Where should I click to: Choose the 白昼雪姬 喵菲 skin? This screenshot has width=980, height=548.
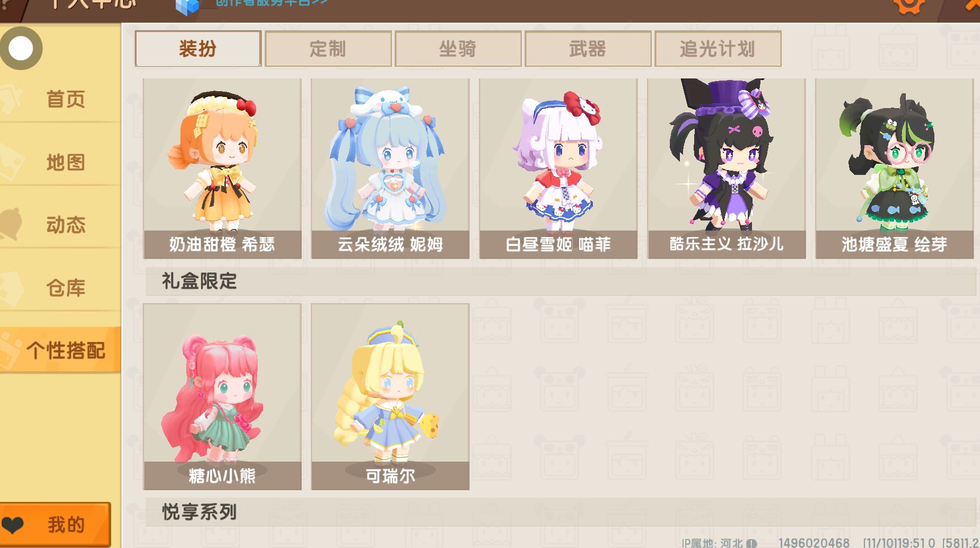coord(558,169)
